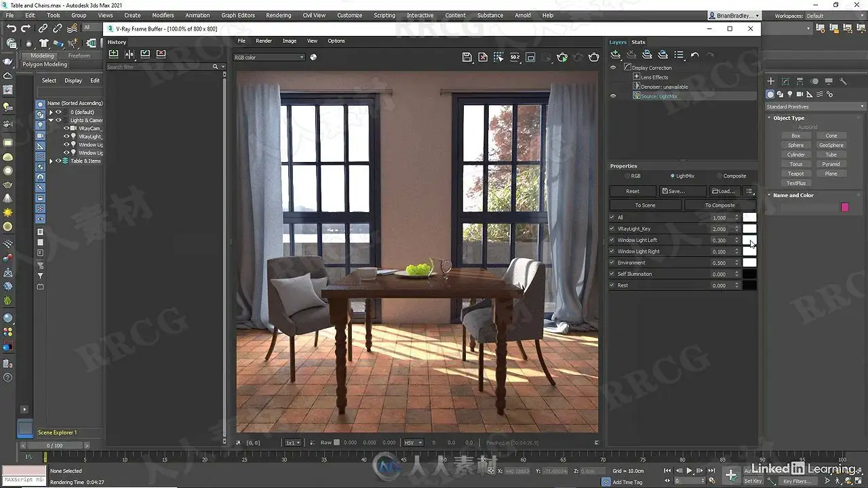This screenshot has width=868, height=488.
Task: Click the Test resolution 50% icon
Action: click(x=515, y=58)
